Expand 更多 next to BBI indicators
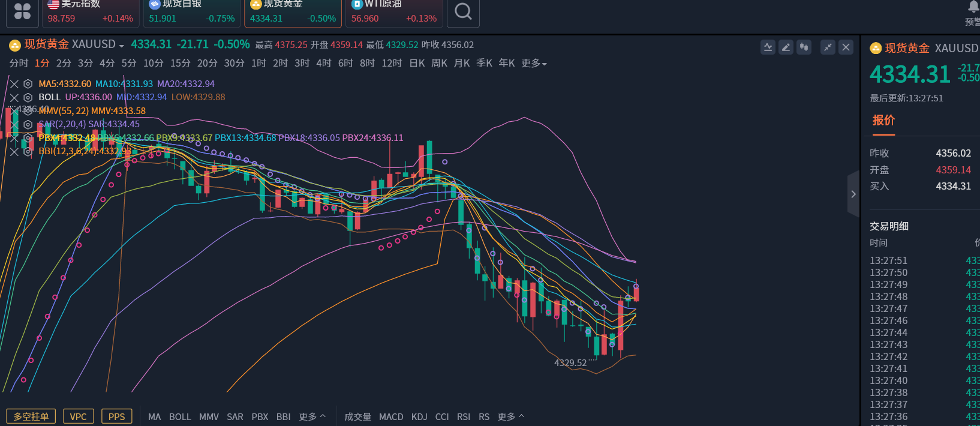This screenshot has height=426, width=980. [312, 416]
